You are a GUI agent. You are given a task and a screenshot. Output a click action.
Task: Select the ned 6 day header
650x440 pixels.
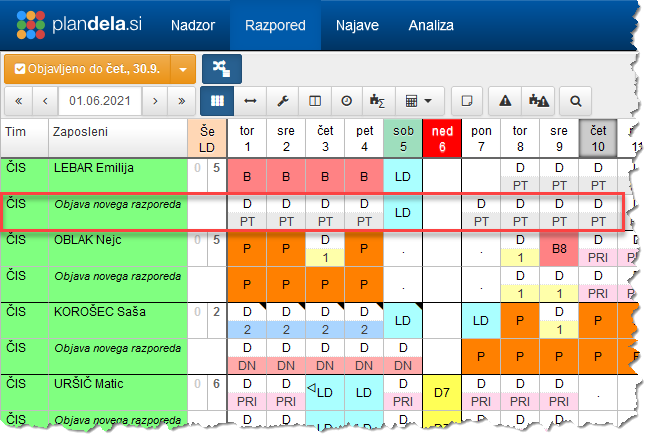pyautogui.click(x=442, y=139)
